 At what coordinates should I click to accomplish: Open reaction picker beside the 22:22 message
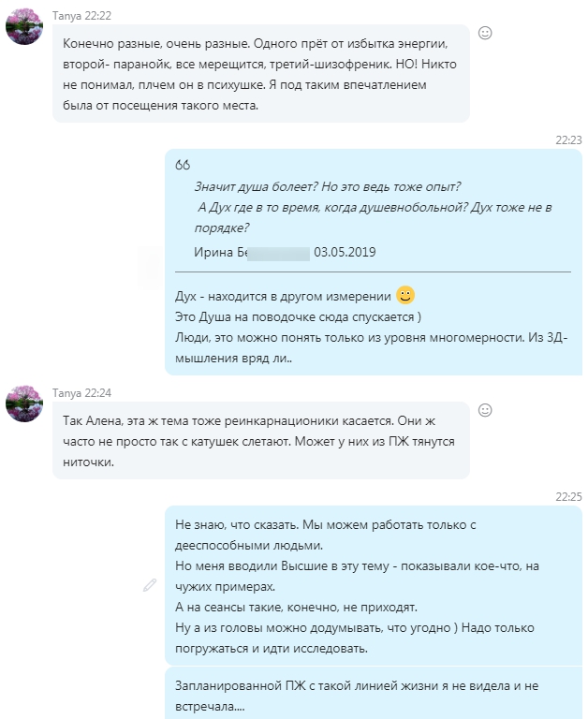click(x=485, y=33)
